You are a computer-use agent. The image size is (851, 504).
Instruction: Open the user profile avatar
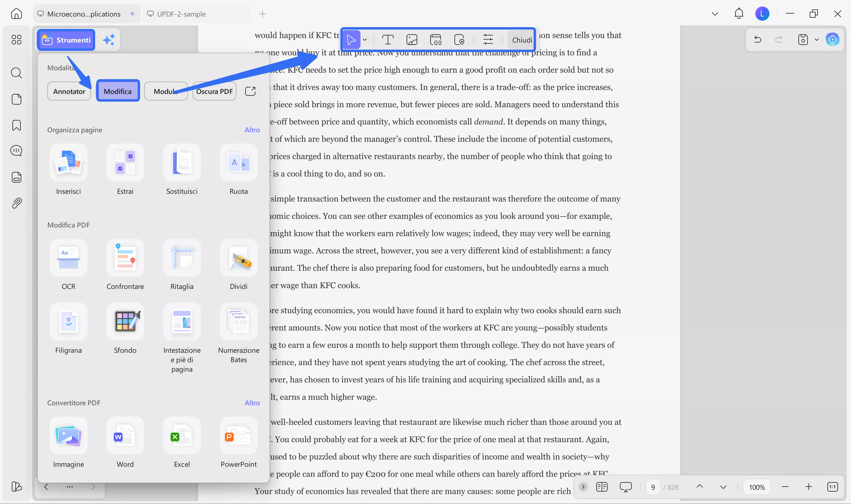(x=762, y=14)
